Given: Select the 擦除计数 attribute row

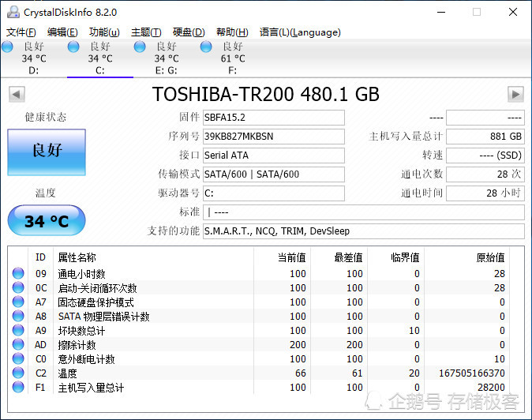Looking at the screenshot, I should pyautogui.click(x=260, y=345).
